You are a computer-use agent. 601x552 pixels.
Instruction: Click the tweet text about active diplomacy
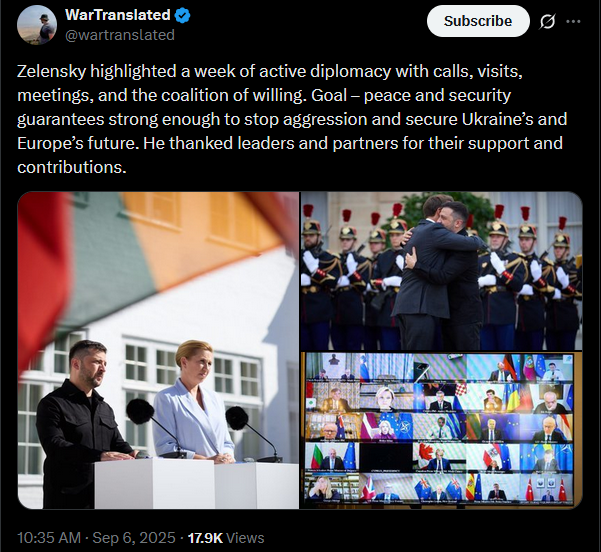point(292,119)
